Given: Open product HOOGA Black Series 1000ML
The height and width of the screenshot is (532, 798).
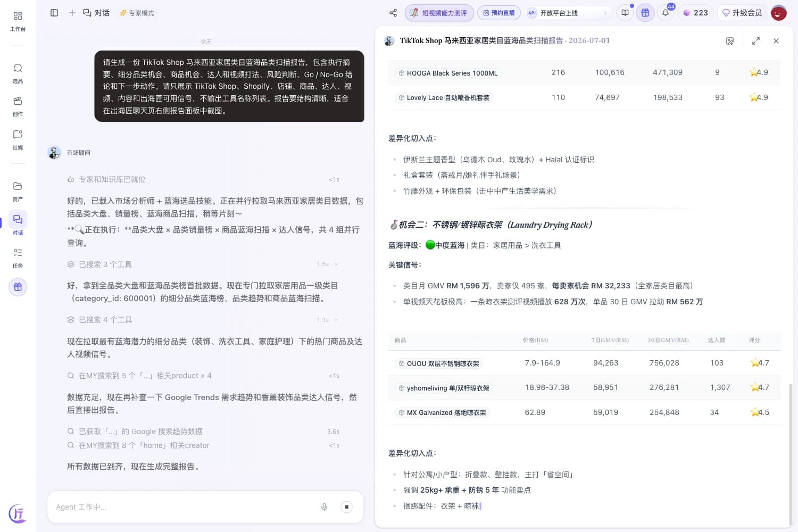Looking at the screenshot, I should [447, 73].
